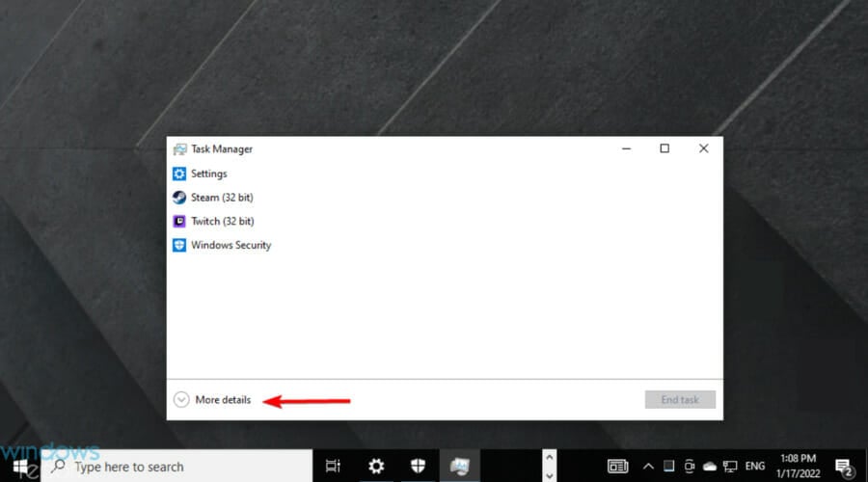Click the ENG language indicator
This screenshot has height=482, width=868.
[x=755, y=467]
